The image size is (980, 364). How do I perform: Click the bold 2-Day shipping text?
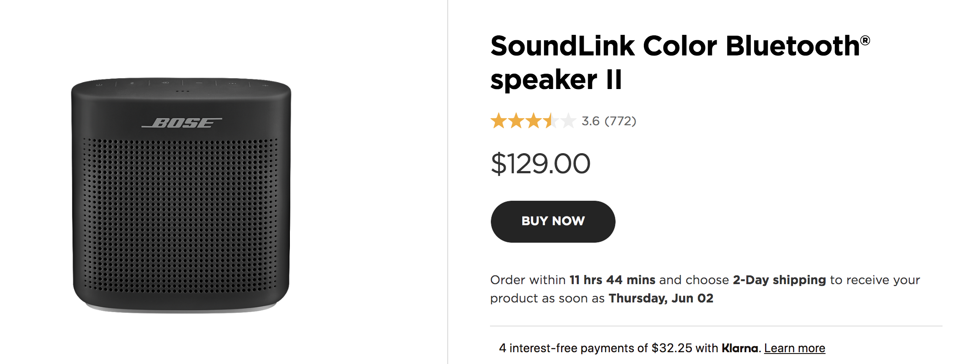(779, 280)
